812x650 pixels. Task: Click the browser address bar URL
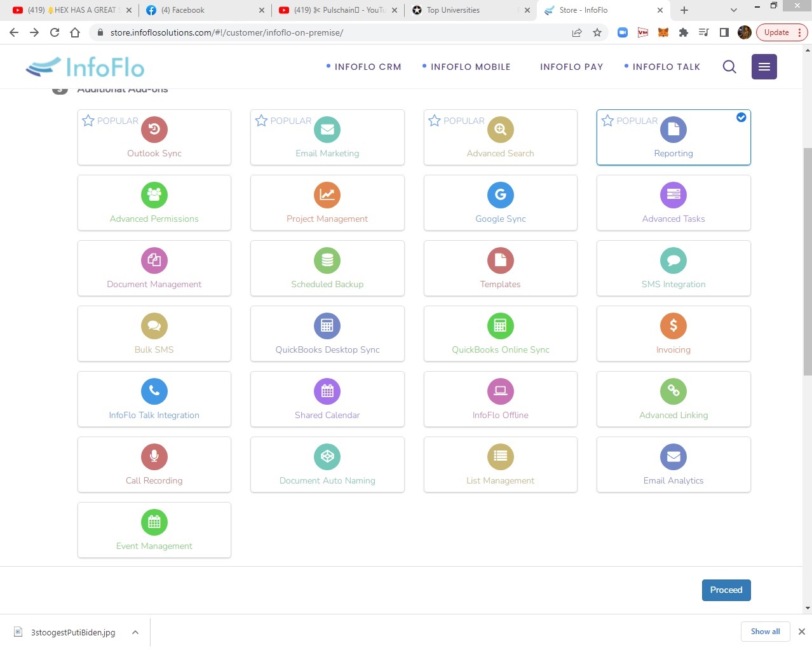227,32
